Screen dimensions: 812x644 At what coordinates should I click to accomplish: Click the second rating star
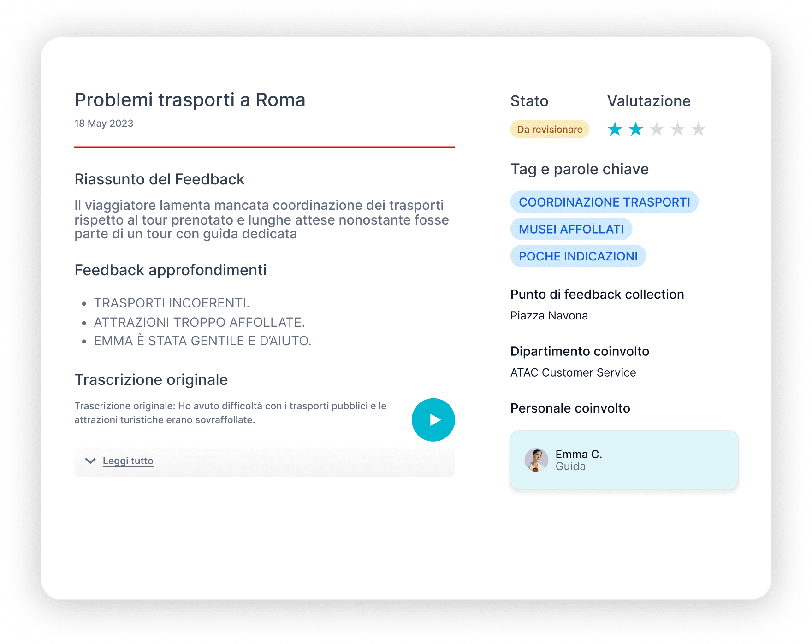(x=636, y=129)
